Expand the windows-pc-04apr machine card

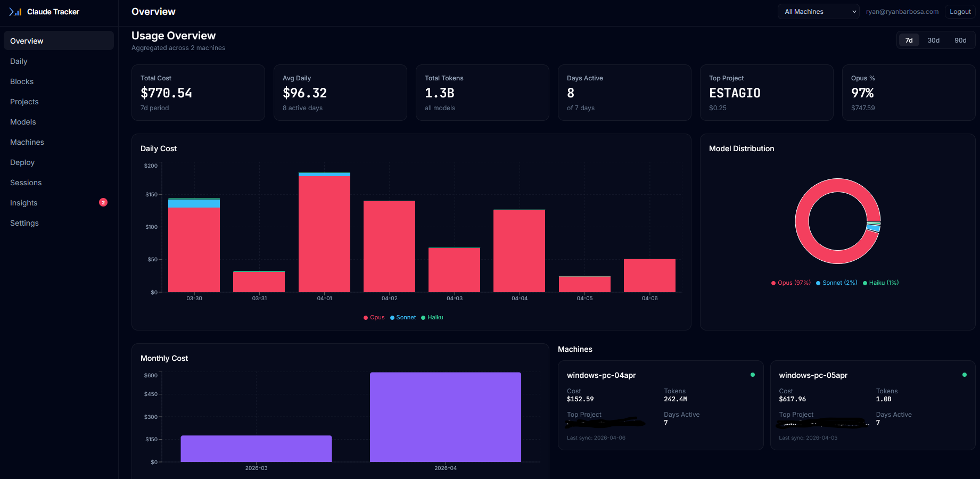pyautogui.click(x=661, y=405)
